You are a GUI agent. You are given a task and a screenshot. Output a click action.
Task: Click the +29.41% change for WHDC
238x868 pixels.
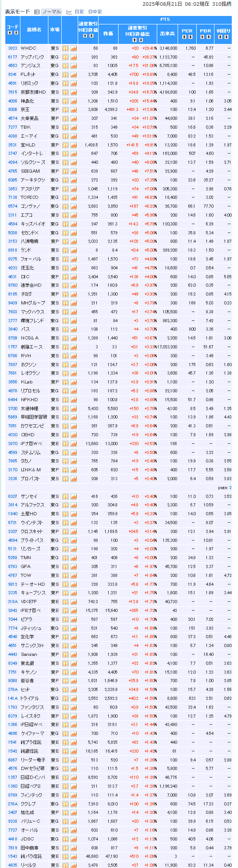point(149,48)
